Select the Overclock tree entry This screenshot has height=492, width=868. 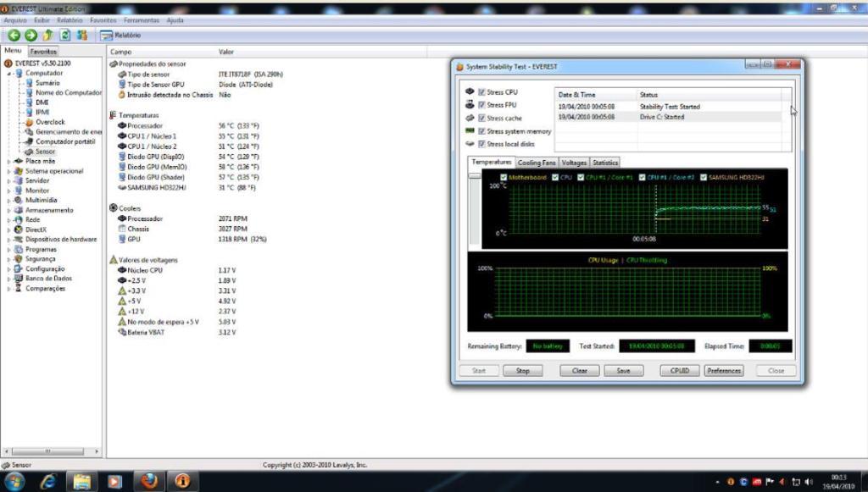tap(50, 122)
